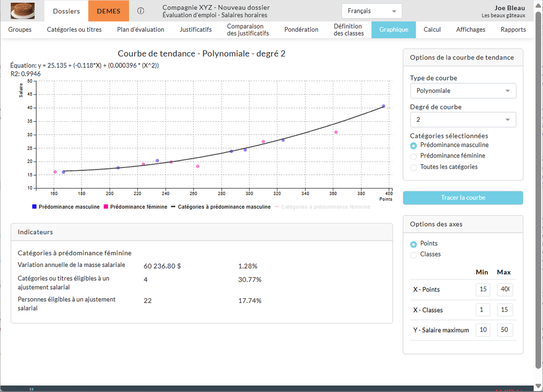The width and height of the screenshot is (543, 392).
Task: Open the Catégories ou titres tab
Action: coord(74,30)
